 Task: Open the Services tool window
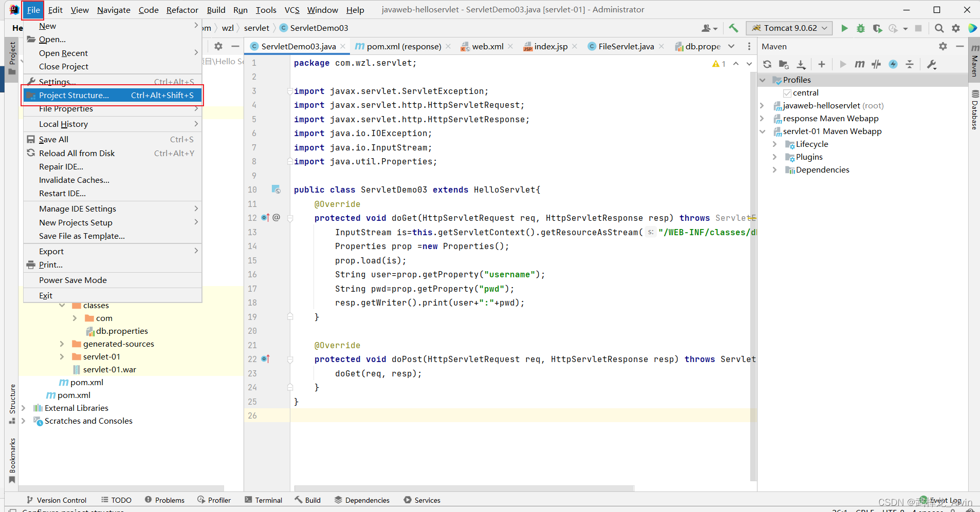point(422,500)
